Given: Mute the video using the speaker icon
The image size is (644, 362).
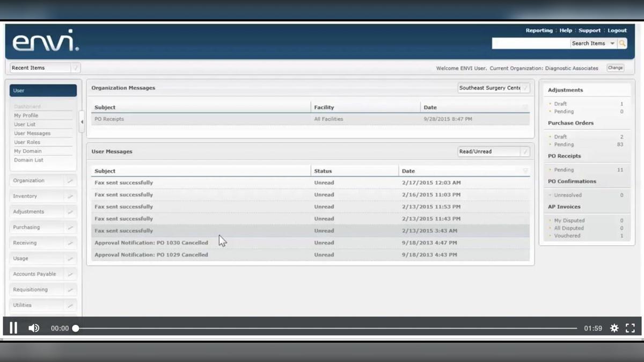Looking at the screenshot, I should point(34,328).
